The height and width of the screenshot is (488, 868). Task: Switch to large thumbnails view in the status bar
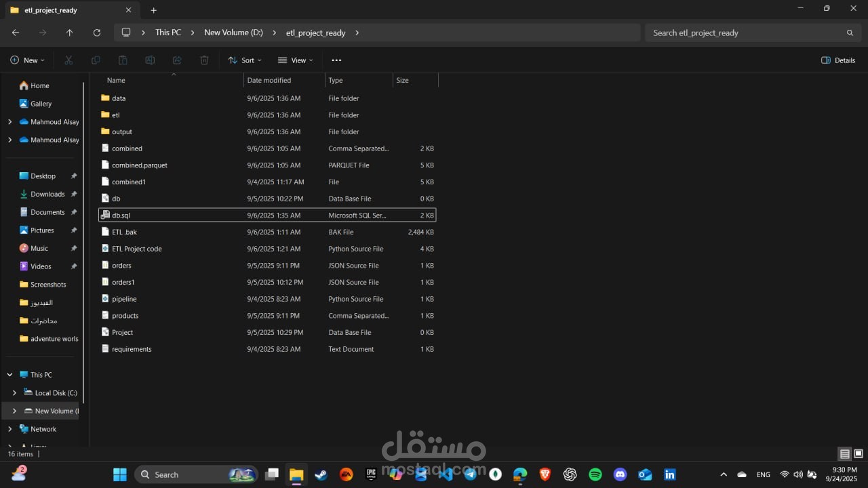coord(859,454)
